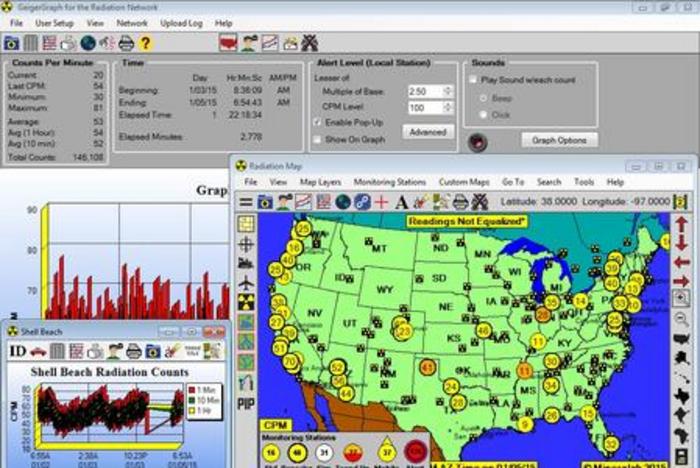Jump to continental USA silhouette icon
This screenshot has height=468, width=700.
click(x=681, y=339)
